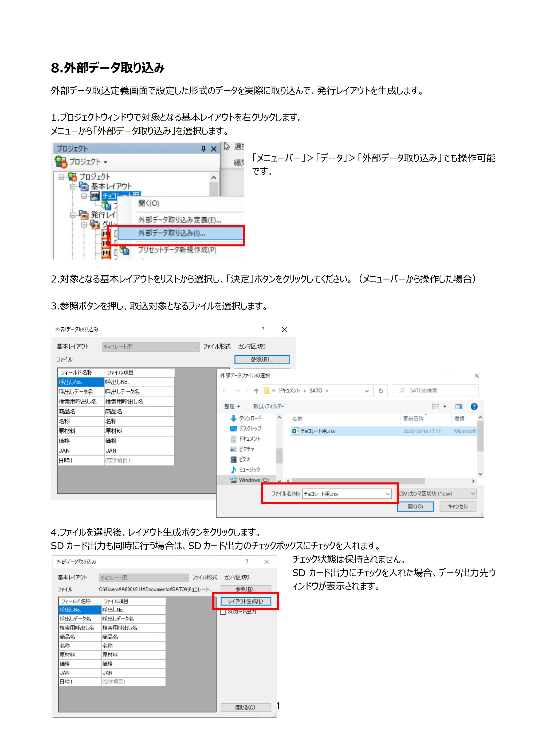Viewport: 534px width, 756px height.
Task: Collapse the 発行レイアウト tree node
Action: [x=72, y=215]
